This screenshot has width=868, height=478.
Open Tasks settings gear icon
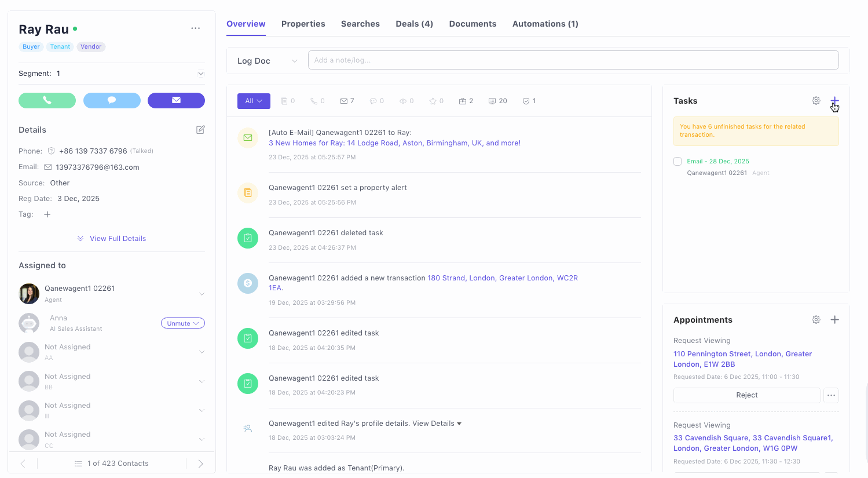click(816, 101)
